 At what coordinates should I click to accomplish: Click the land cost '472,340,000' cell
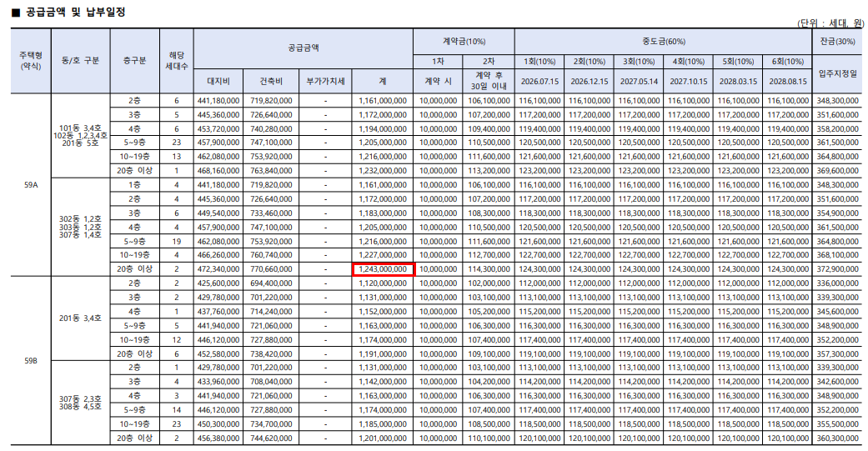point(218,269)
